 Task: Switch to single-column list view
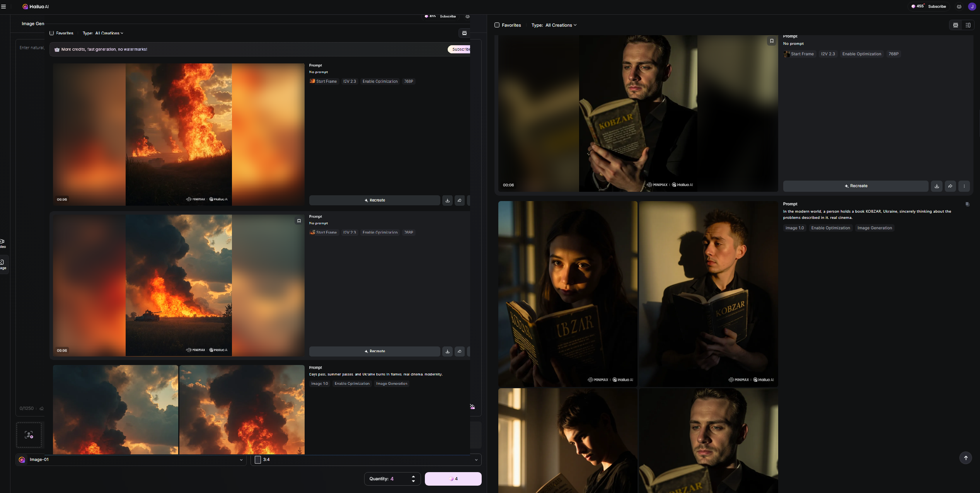pos(955,25)
